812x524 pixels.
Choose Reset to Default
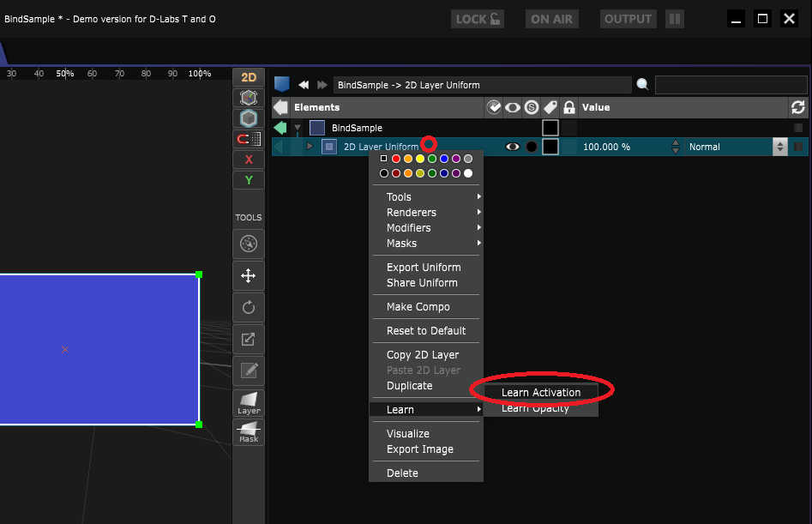point(425,330)
